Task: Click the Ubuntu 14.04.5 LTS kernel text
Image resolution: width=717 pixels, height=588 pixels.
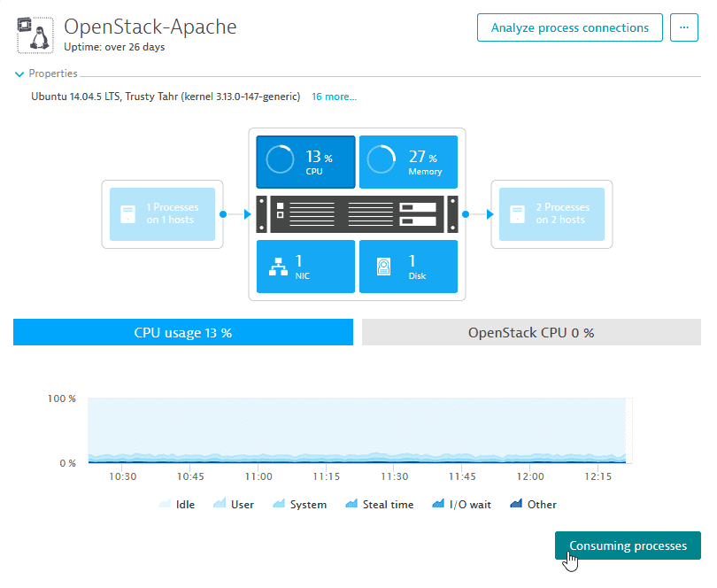Action: pos(166,97)
